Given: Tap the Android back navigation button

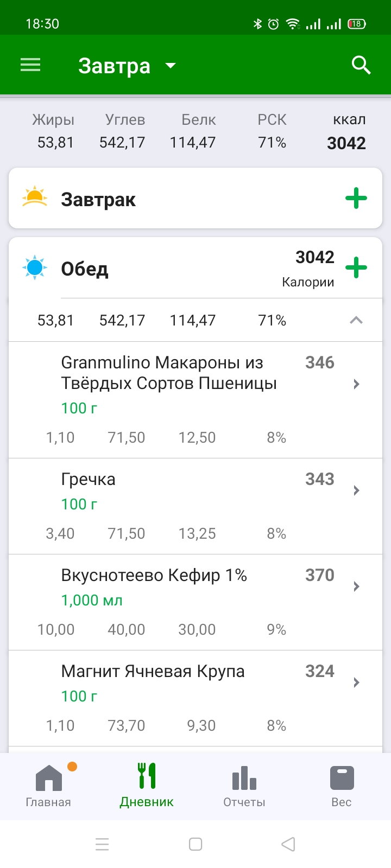Looking at the screenshot, I should [288, 844].
